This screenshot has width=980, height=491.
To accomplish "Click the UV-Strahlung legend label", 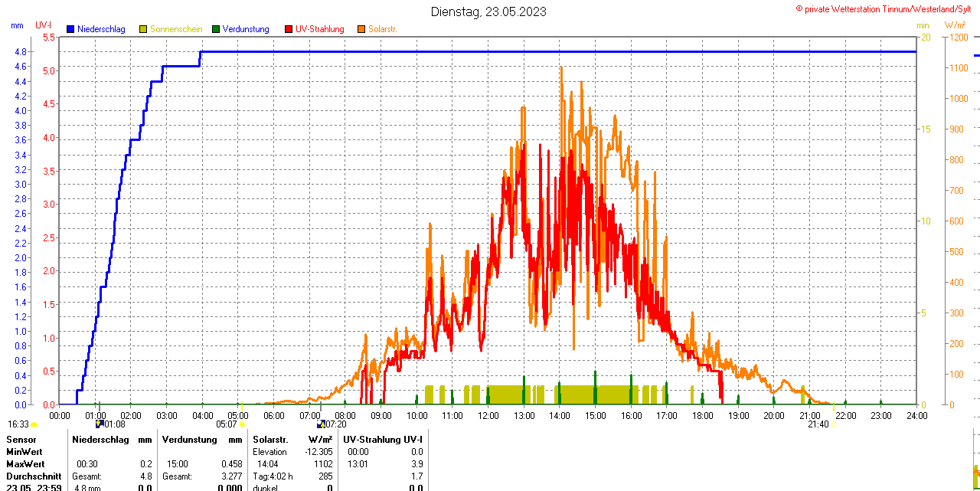I will (x=320, y=29).
